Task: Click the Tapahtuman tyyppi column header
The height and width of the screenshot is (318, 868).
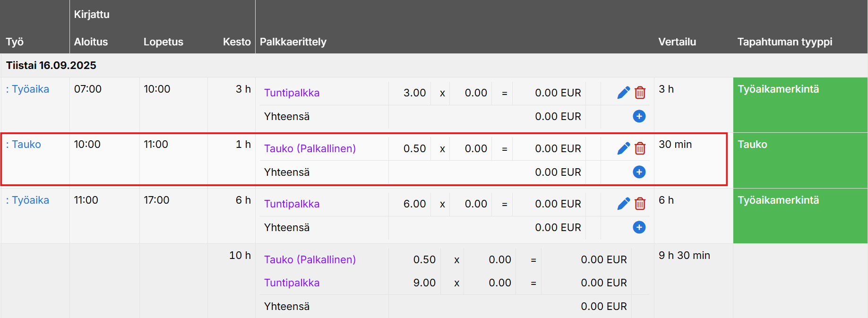Action: (x=784, y=42)
